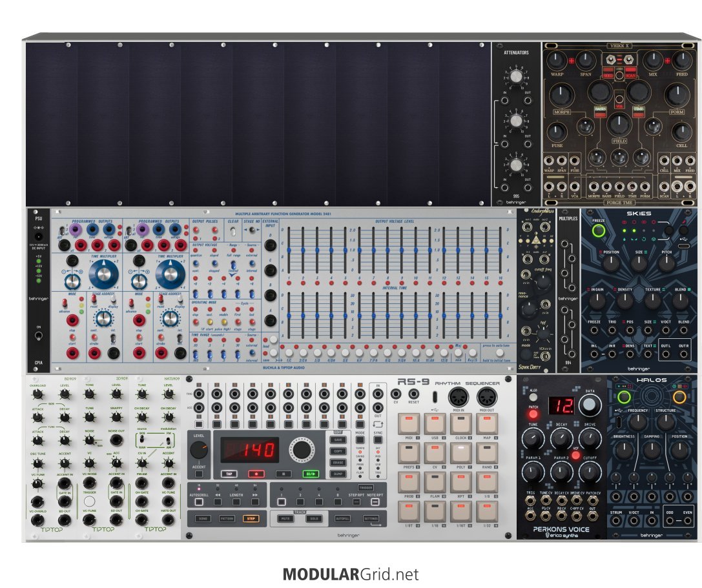Click the fast-forward arrows button beside LENGTH
The image size is (702, 588).
(x=255, y=502)
